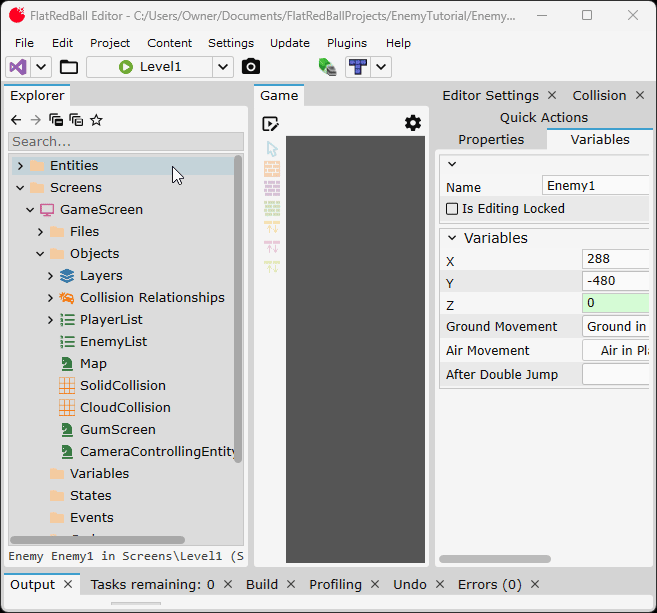The height and width of the screenshot is (613, 657).
Task: Click the green network plug icon
Action: click(x=327, y=67)
